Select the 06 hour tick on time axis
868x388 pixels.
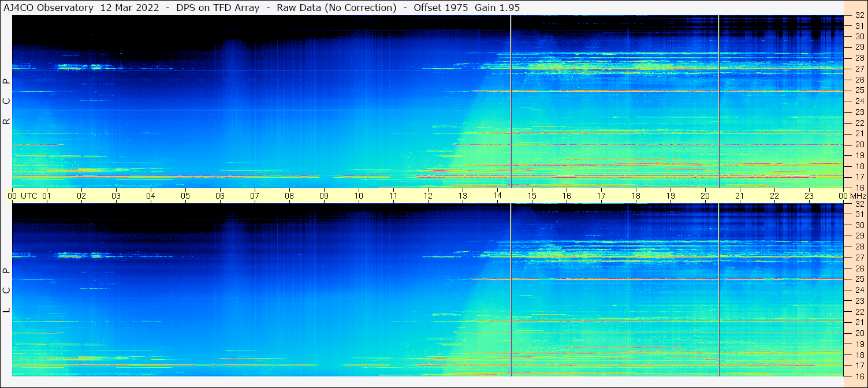pyautogui.click(x=220, y=196)
